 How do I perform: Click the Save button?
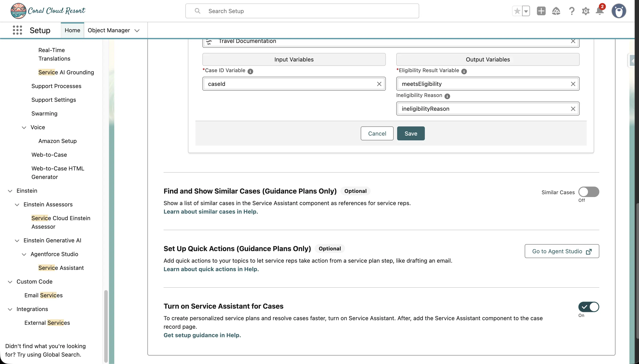click(x=411, y=133)
